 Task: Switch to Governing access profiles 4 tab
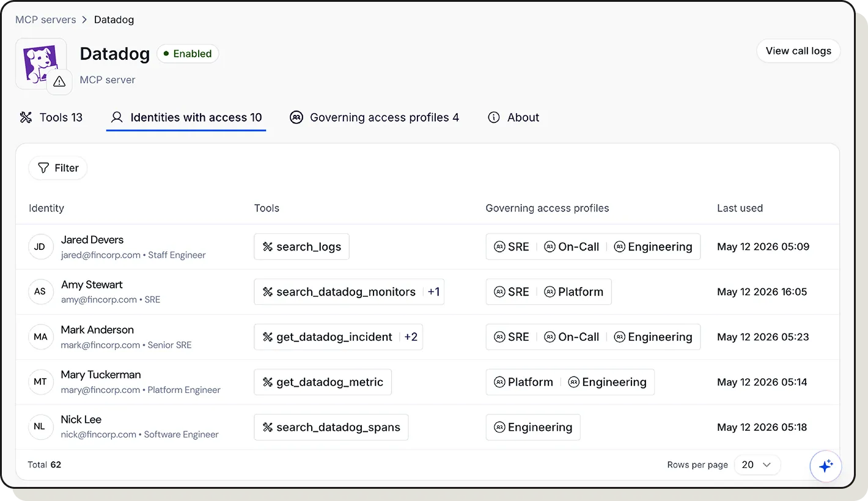(374, 117)
